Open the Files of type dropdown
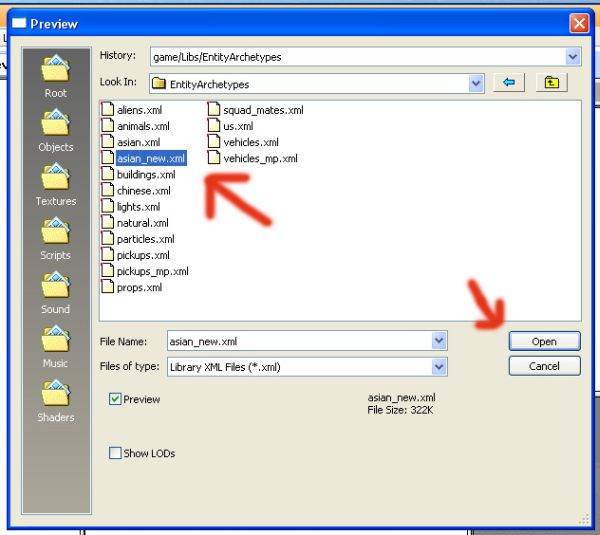The height and width of the screenshot is (535, 600). (x=439, y=366)
